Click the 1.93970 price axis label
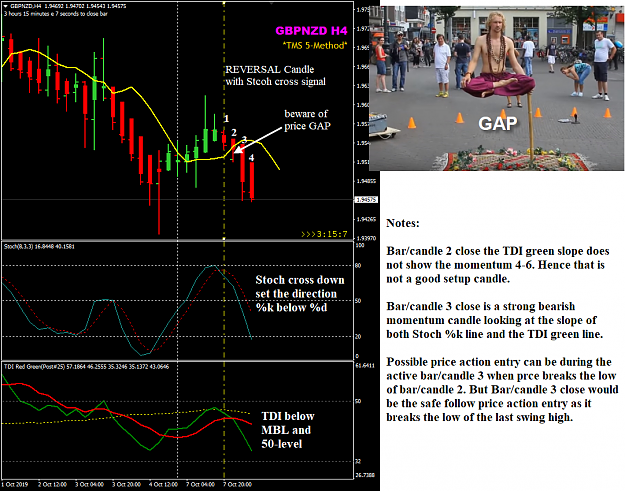 pyautogui.click(x=366, y=238)
